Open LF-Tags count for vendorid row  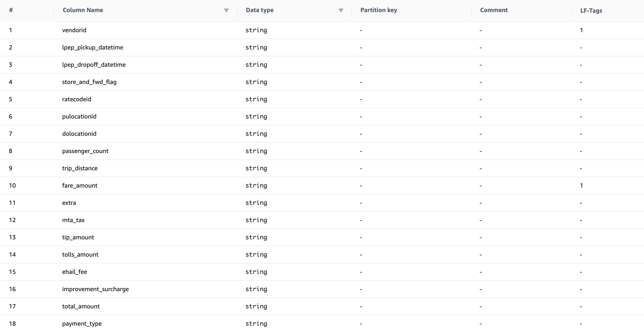point(582,30)
